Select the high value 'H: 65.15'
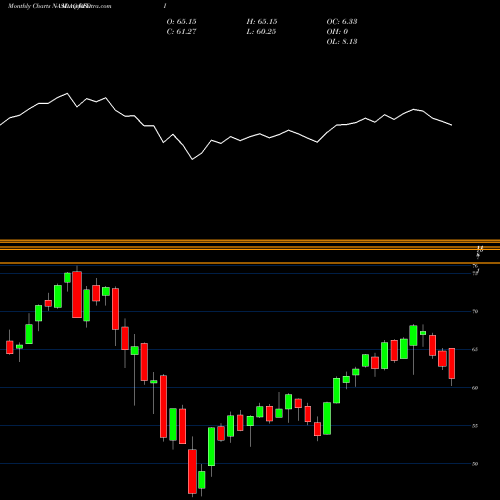 click(x=262, y=21)
